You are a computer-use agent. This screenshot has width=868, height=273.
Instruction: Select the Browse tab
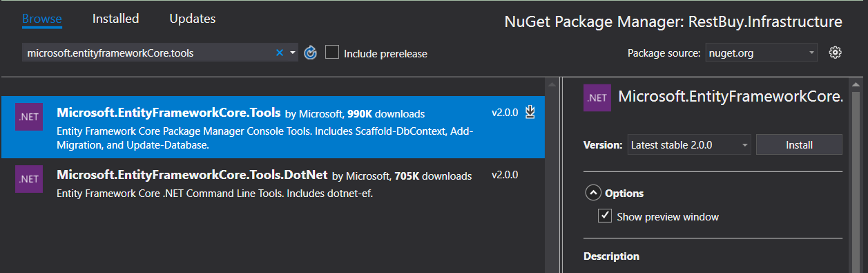click(x=42, y=19)
